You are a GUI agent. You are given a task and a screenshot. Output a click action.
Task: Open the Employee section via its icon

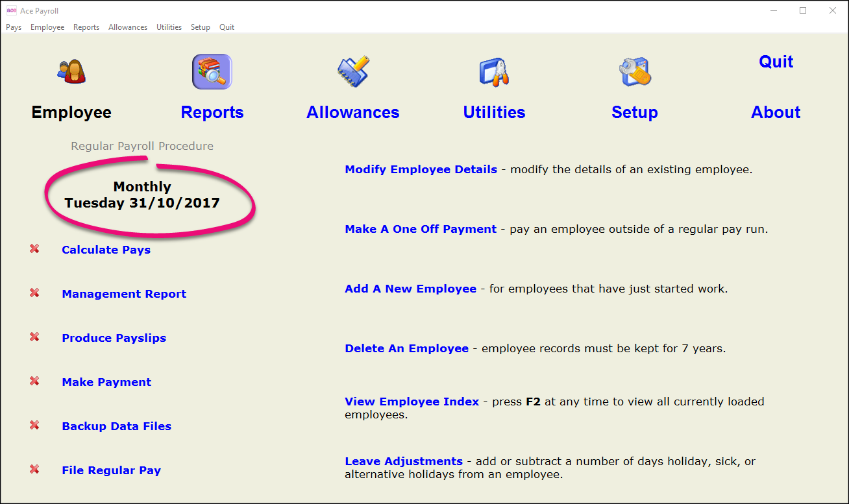[x=71, y=71]
